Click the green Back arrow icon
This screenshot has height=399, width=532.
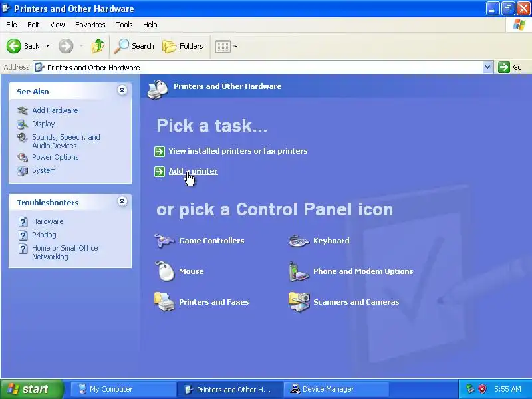(14, 46)
